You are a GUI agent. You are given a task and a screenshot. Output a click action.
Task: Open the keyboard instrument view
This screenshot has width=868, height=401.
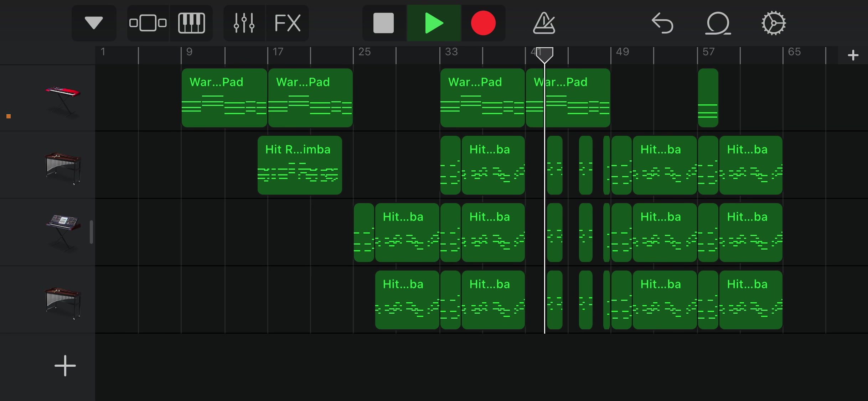191,23
